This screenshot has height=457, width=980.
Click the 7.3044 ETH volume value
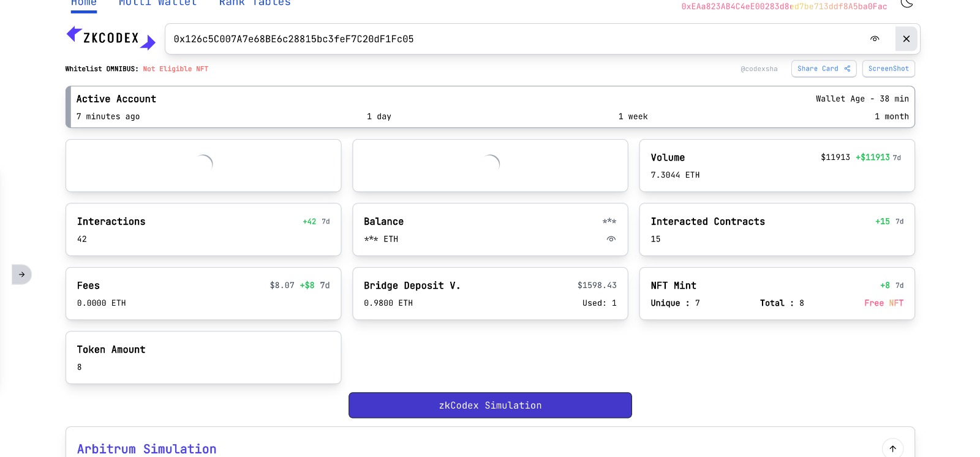tap(675, 175)
